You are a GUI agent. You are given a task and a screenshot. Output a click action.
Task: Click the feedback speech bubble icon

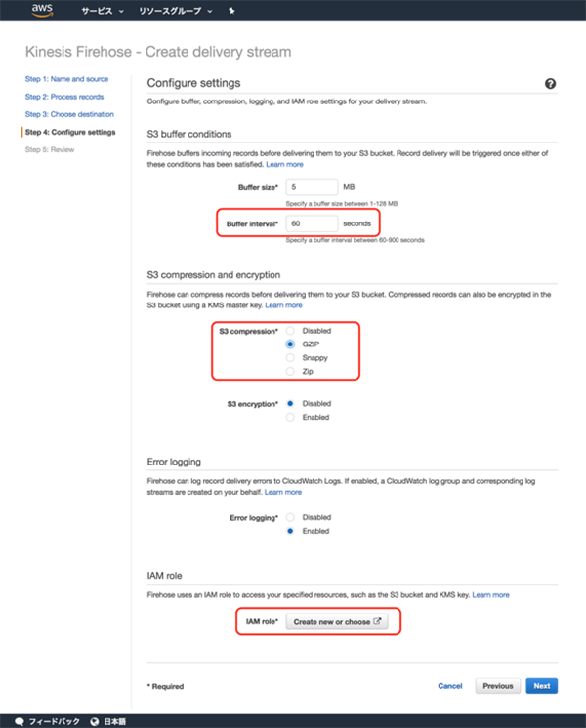(x=20, y=721)
